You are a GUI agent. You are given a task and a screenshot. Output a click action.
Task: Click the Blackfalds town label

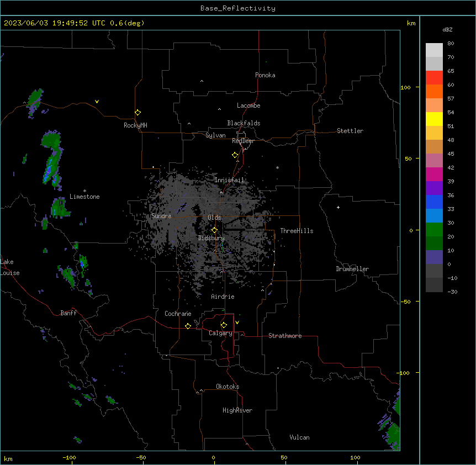pos(244,123)
